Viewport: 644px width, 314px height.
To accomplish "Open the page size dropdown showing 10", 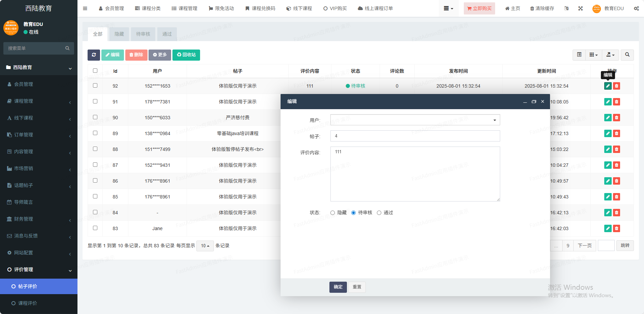I will click(x=205, y=246).
